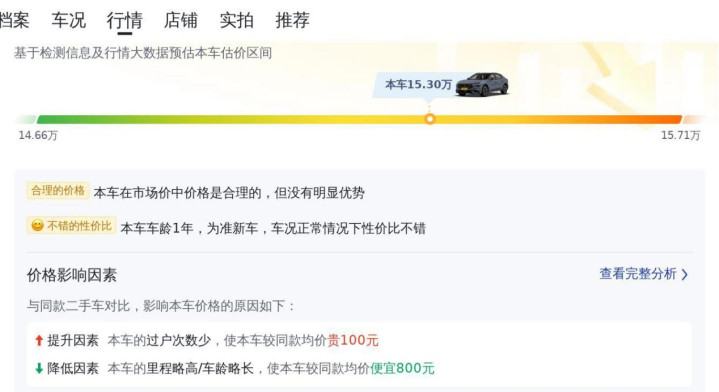
Task: Click the 价格影响因素 heading
Action: [72, 275]
